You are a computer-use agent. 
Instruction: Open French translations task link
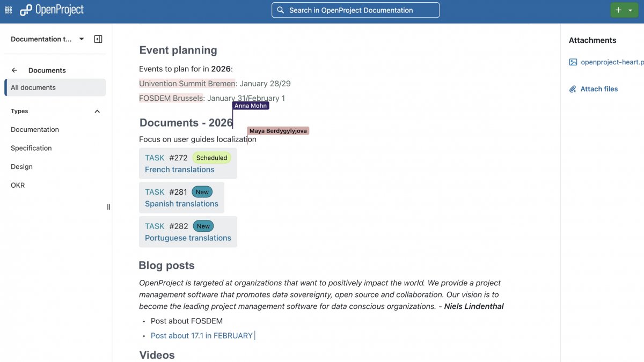click(180, 169)
